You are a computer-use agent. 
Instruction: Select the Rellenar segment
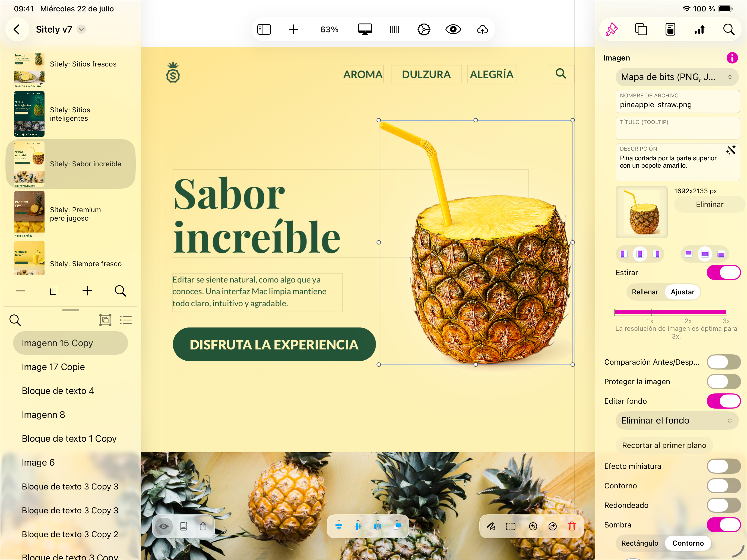(645, 292)
